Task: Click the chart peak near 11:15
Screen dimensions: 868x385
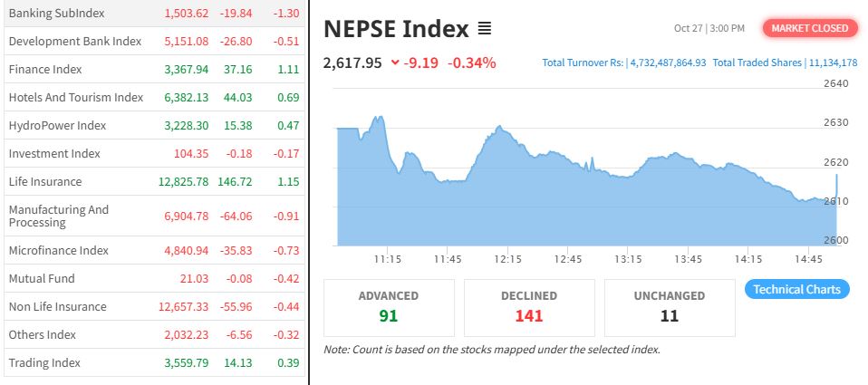Action: (x=379, y=118)
